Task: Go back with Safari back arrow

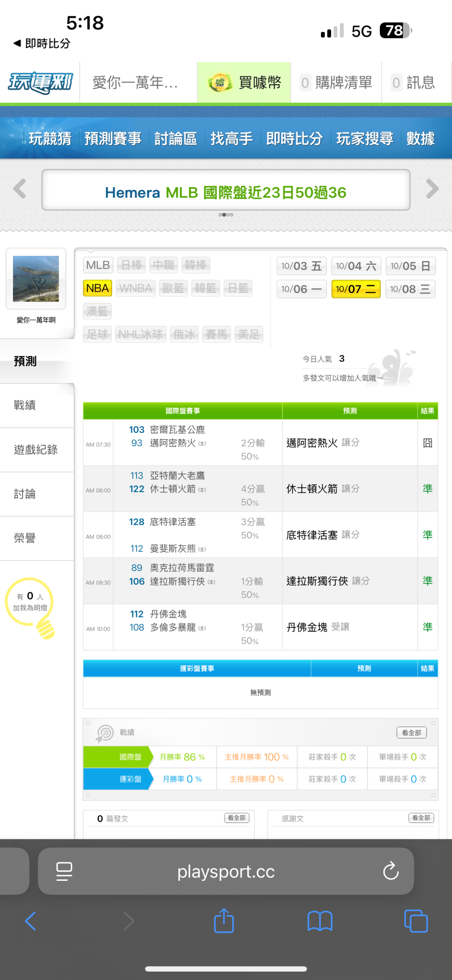Action: click(x=31, y=921)
